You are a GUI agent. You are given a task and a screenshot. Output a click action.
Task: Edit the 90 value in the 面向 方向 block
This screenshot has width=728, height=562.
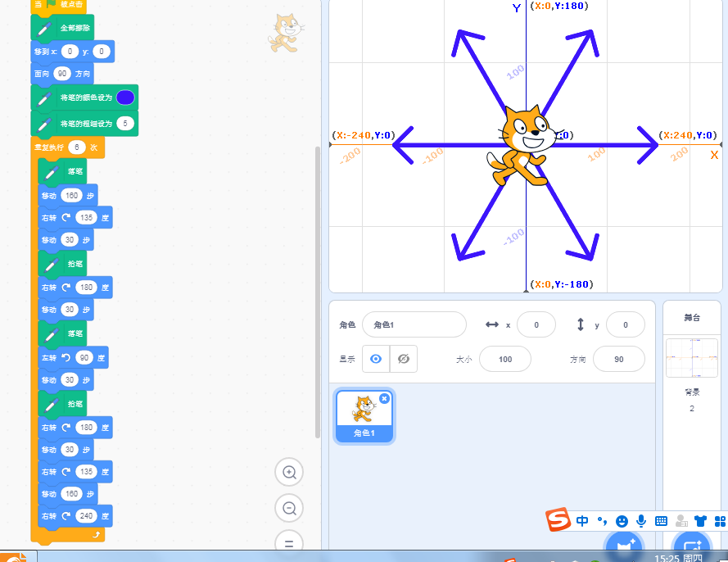click(62, 74)
